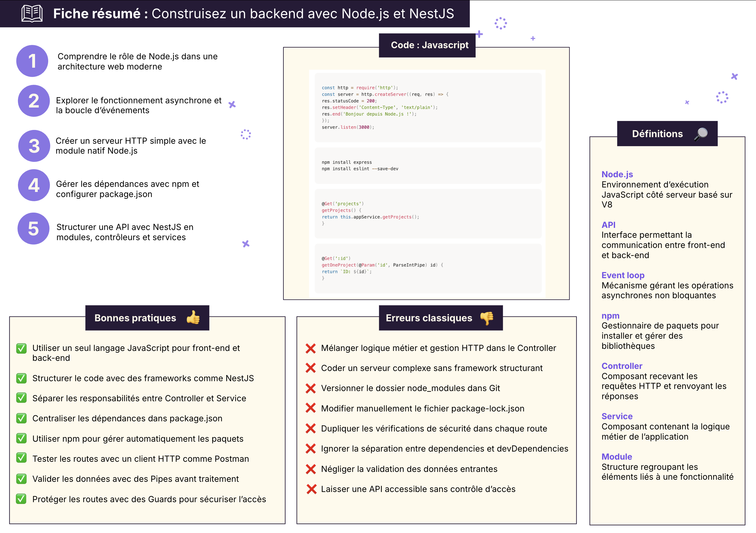Select the purple circle numbered 2

(34, 101)
